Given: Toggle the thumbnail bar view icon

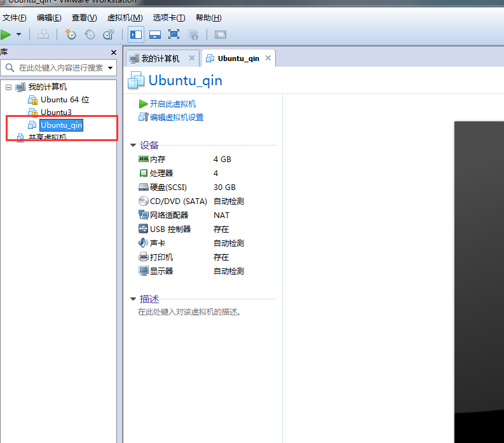Looking at the screenshot, I should click(155, 34).
